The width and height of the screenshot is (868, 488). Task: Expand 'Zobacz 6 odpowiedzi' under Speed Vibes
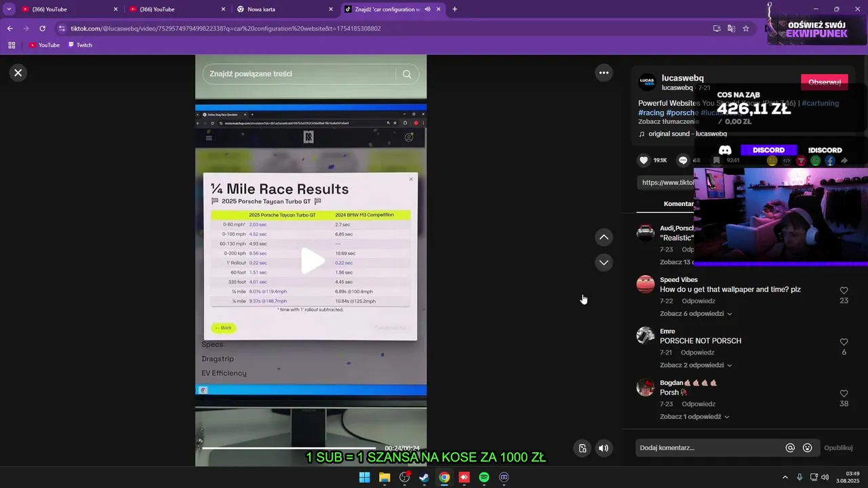[695, 314]
